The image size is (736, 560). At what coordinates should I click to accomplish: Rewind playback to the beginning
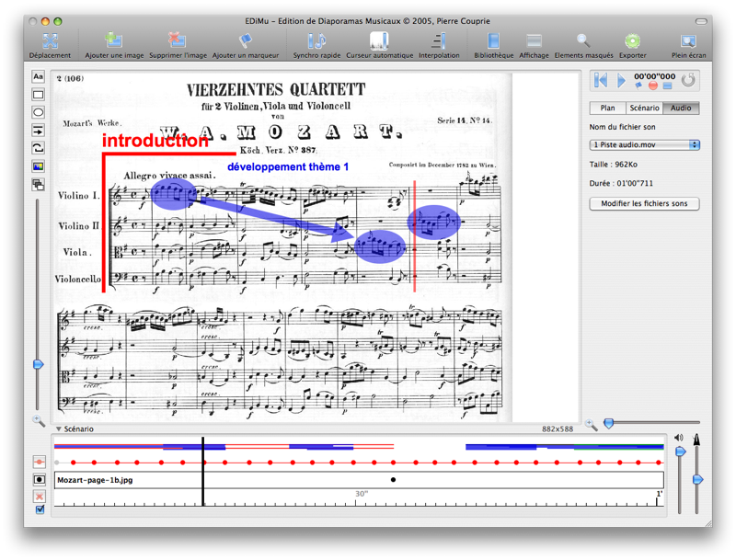601,80
